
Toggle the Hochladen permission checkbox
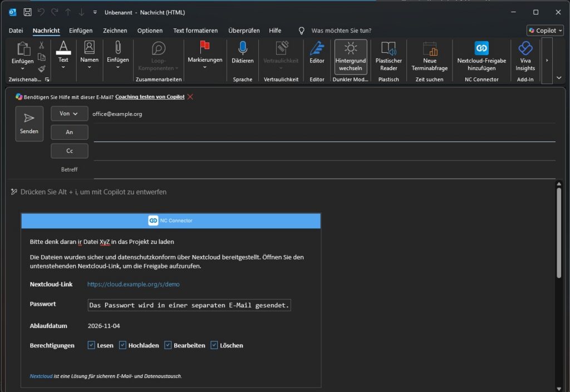click(x=122, y=345)
